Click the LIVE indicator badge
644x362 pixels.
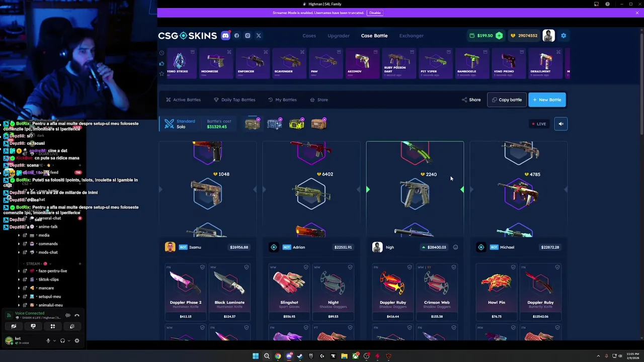[x=538, y=124]
